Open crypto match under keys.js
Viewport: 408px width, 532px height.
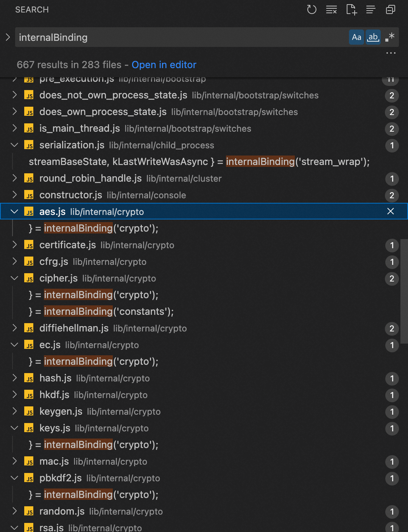tap(93, 445)
